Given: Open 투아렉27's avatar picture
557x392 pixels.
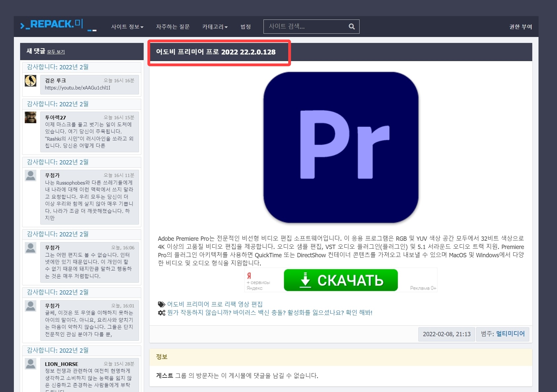Looking at the screenshot, I should (x=31, y=118).
